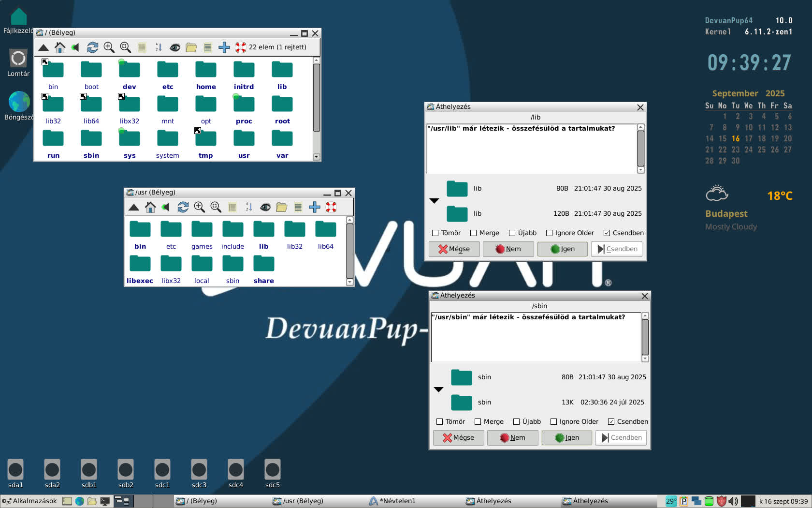Click scrollbar up arrow in /sbin message box

pyautogui.click(x=645, y=316)
